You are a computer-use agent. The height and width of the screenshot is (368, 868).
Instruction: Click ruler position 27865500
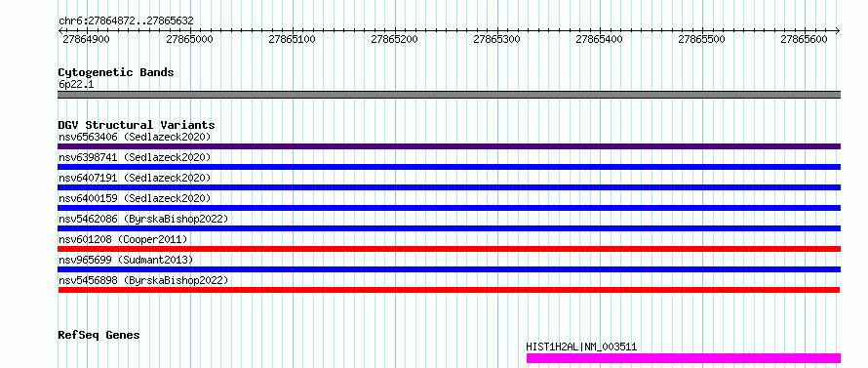point(701,39)
